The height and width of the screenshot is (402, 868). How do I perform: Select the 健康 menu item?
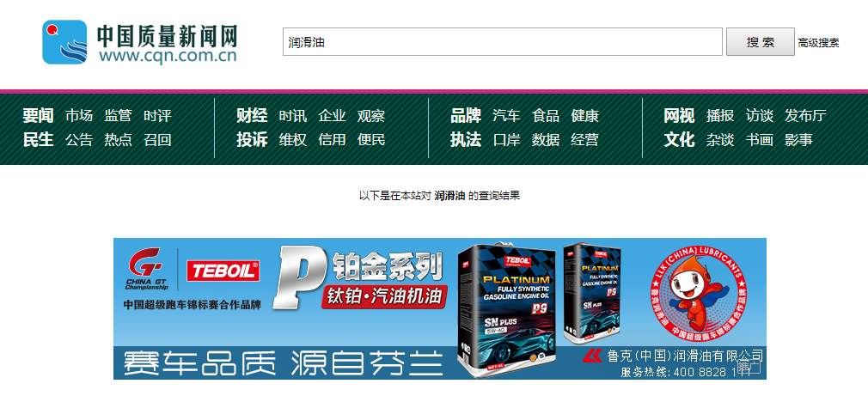pyautogui.click(x=585, y=116)
